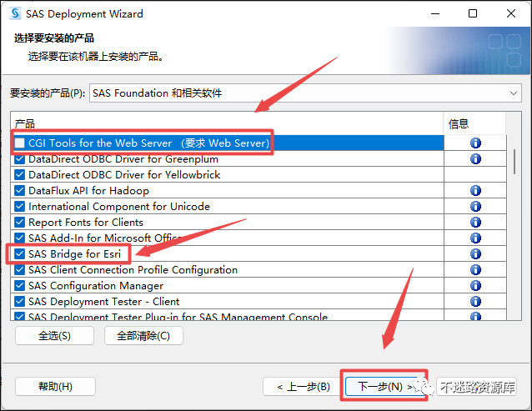Toggle SAS Add-In for Microsoft Office checkbox
Screen dimensions: 532x411
tap(20, 238)
